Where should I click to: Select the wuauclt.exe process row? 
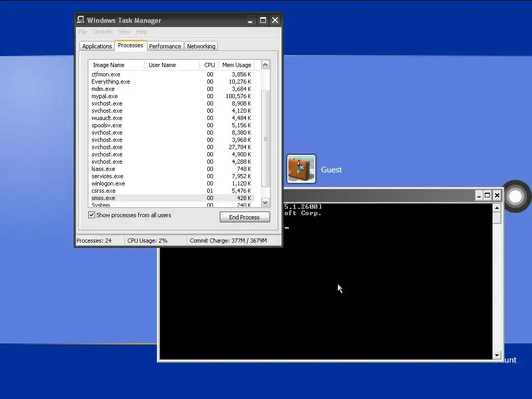pos(171,118)
